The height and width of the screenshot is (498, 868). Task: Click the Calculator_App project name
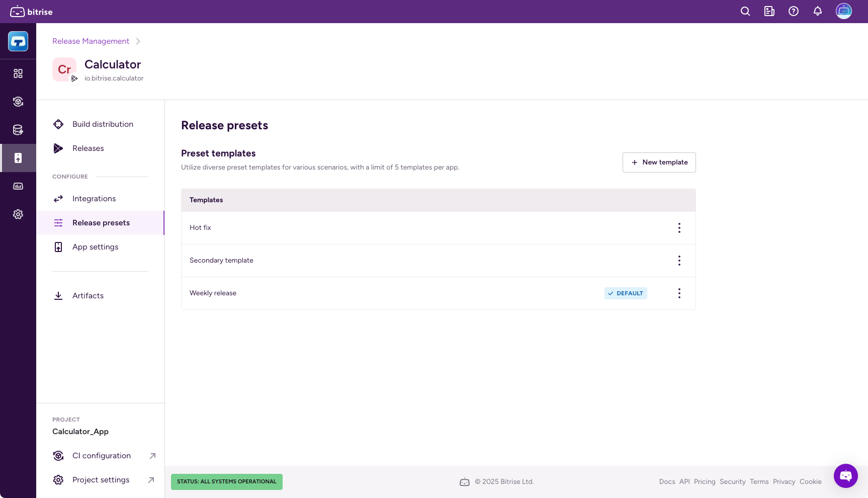pyautogui.click(x=80, y=432)
